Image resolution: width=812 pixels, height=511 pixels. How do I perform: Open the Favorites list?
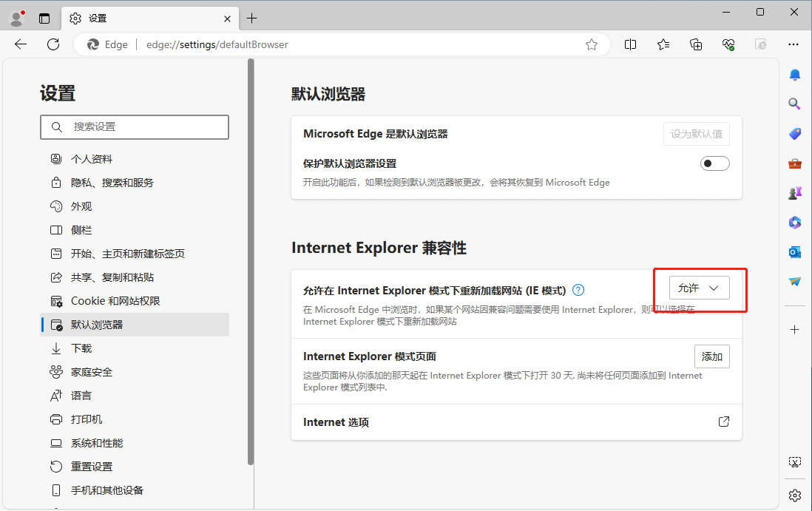663,44
